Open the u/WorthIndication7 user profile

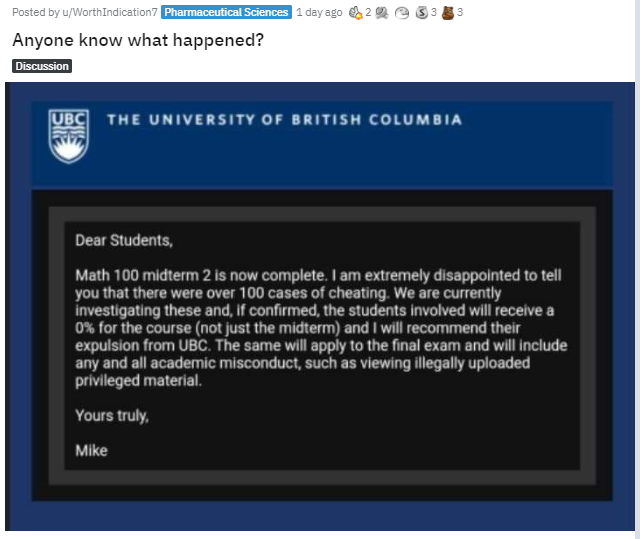(109, 12)
